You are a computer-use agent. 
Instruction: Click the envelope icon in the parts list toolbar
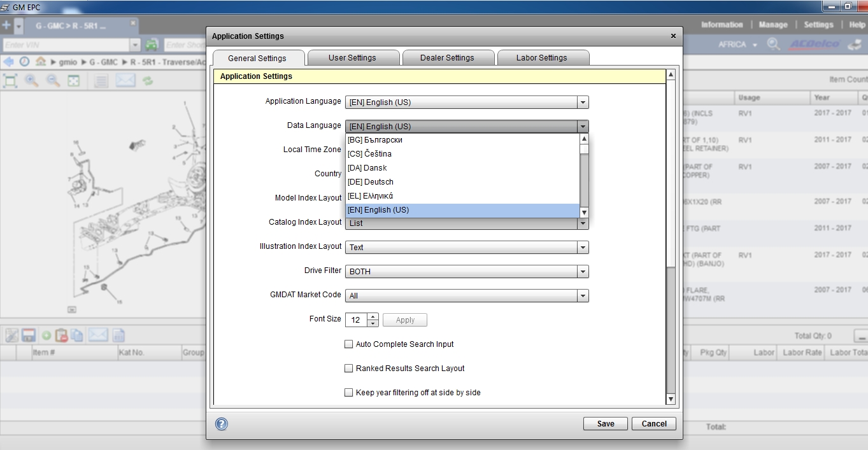(x=97, y=335)
